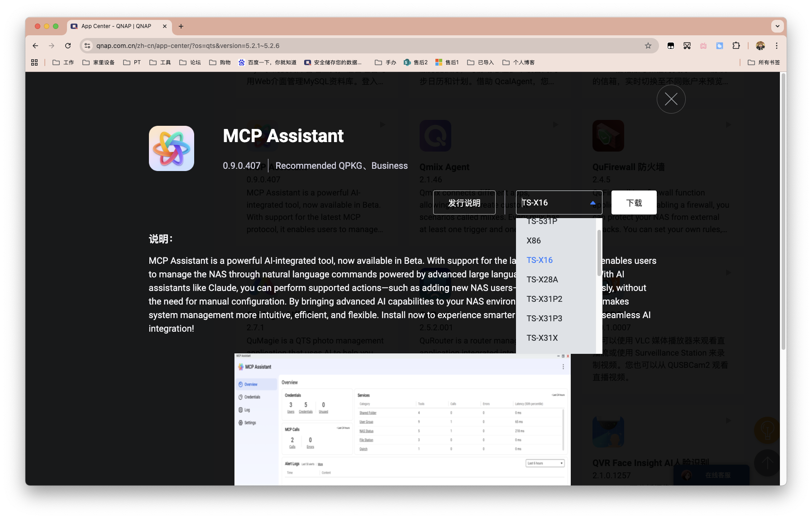
Task: Close the MCP Assistant detail overlay
Action: 671,99
